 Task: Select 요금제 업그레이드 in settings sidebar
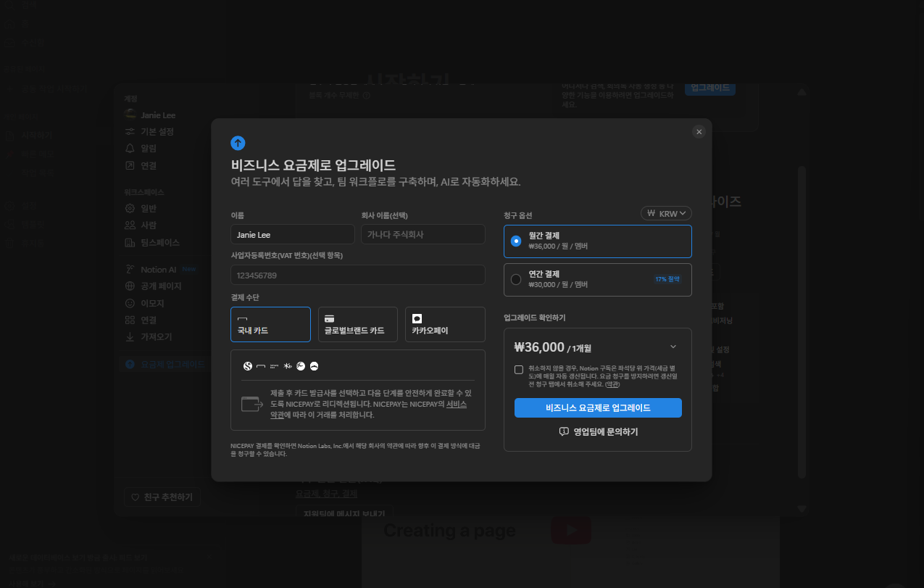pyautogui.click(x=164, y=364)
